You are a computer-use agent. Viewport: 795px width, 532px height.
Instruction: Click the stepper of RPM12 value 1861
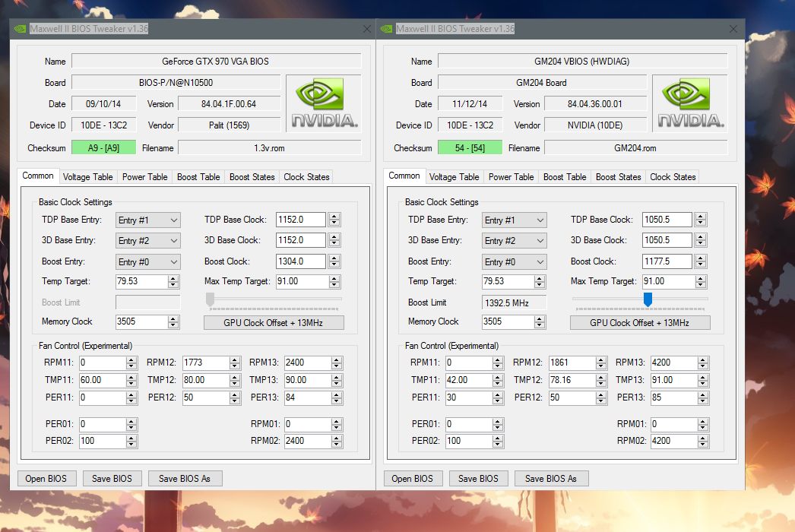click(x=601, y=363)
